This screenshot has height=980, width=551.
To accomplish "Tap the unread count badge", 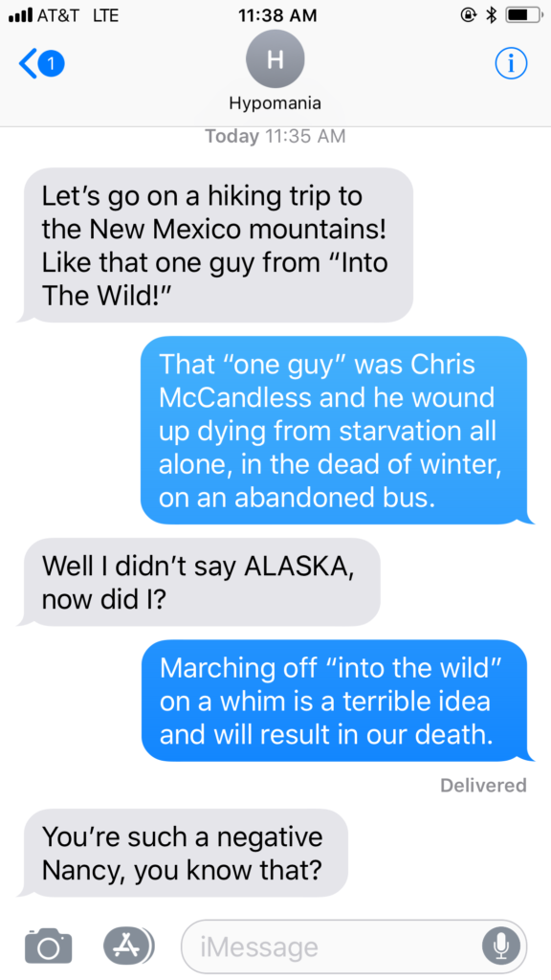I will pos(53,63).
